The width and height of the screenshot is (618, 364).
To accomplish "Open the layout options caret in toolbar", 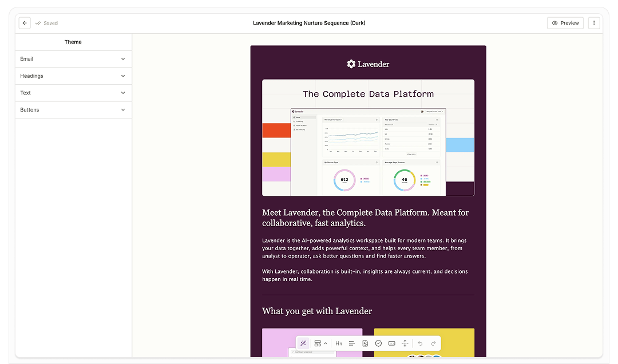I will click(x=326, y=343).
